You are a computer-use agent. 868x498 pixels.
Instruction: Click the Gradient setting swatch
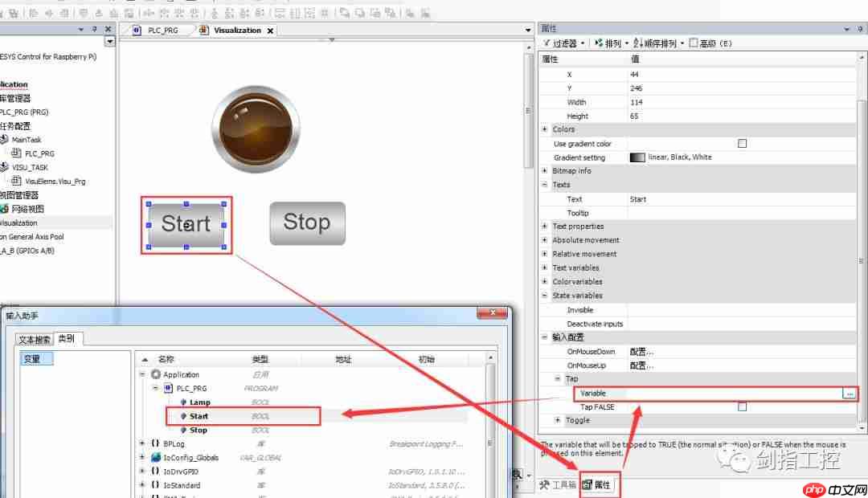coord(637,157)
